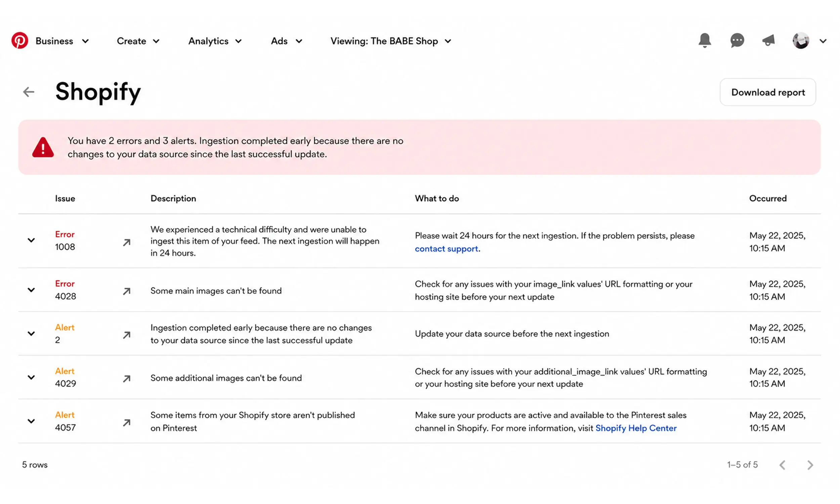Click 'Update your data source before the next ingestion'
Viewport: 840px width, 504px height.
[x=512, y=334]
